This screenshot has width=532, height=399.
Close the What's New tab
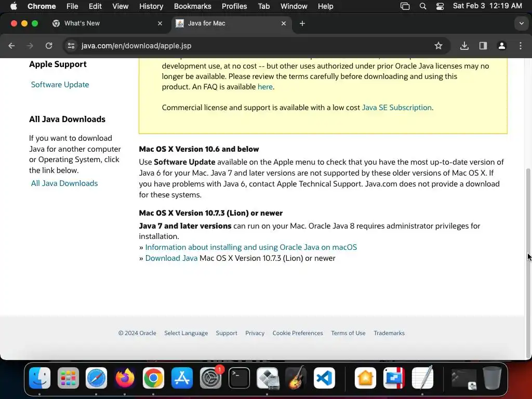coord(160,23)
